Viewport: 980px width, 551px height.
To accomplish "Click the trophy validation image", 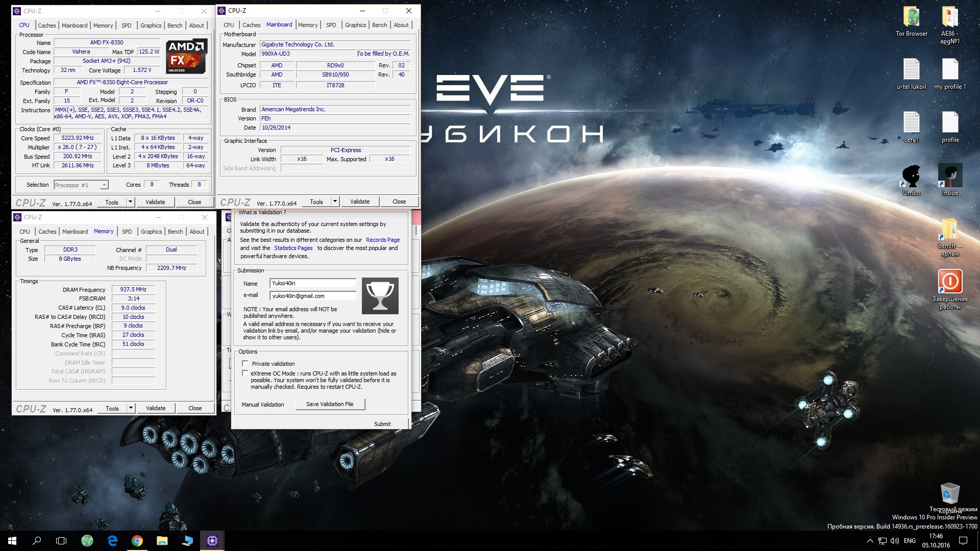I will 380,296.
